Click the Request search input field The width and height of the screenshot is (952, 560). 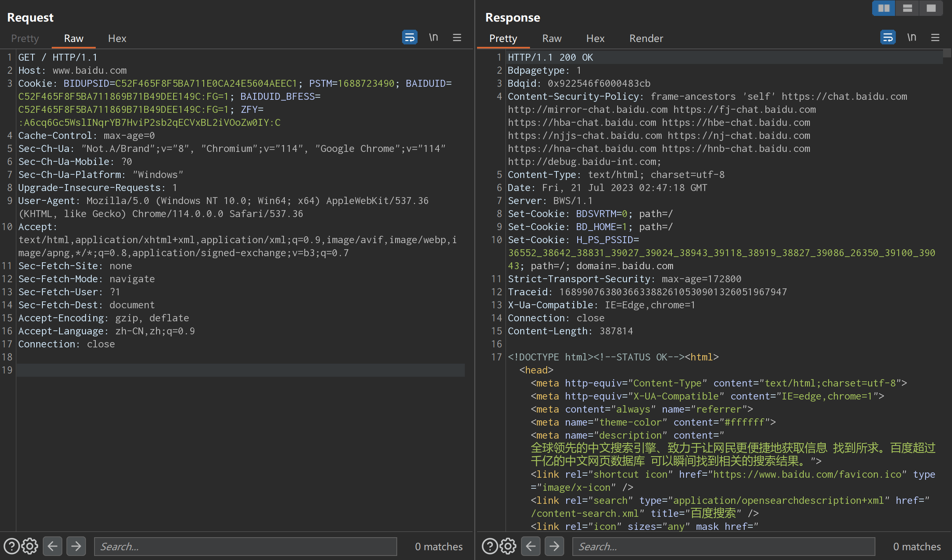[x=245, y=546]
